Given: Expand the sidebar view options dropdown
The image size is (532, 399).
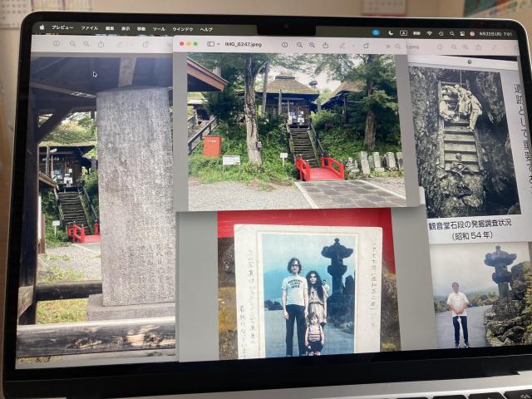Looking at the screenshot, I should [x=218, y=44].
